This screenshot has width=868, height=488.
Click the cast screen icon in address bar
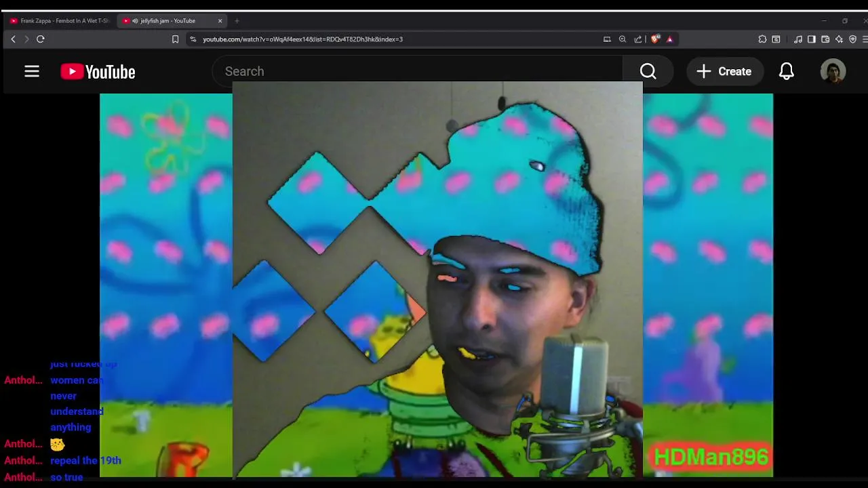[607, 39]
